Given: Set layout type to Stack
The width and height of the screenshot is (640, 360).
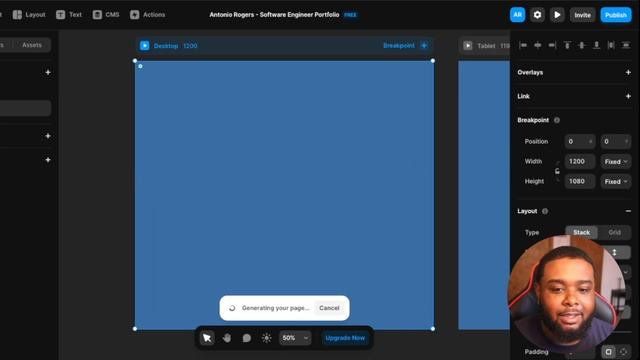Looking at the screenshot, I should coord(581,232).
